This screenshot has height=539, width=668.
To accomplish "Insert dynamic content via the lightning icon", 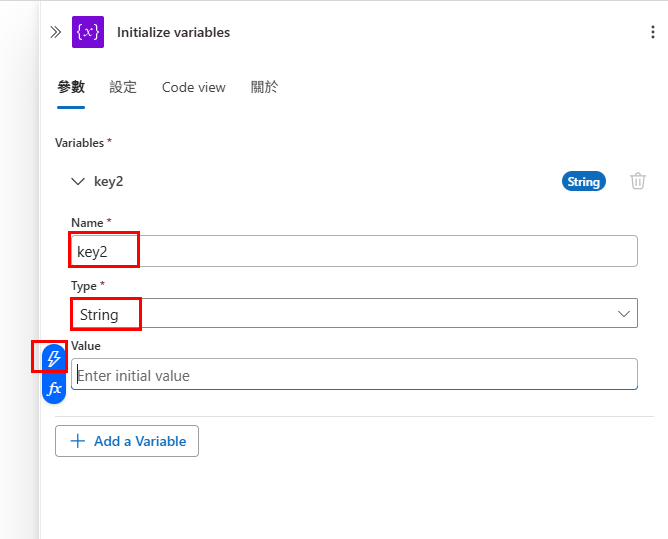I will (54, 358).
